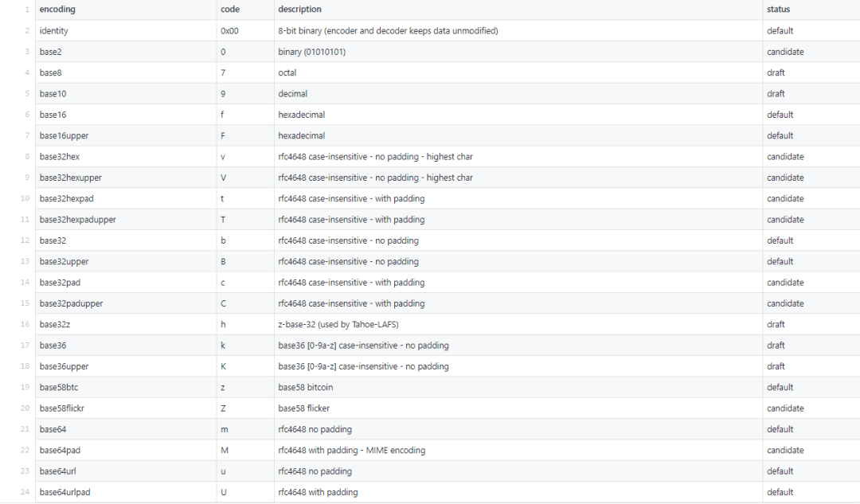Select 'rfc4648 no padding' in base64 row
Viewport: 860px width, 504px height.
point(315,429)
